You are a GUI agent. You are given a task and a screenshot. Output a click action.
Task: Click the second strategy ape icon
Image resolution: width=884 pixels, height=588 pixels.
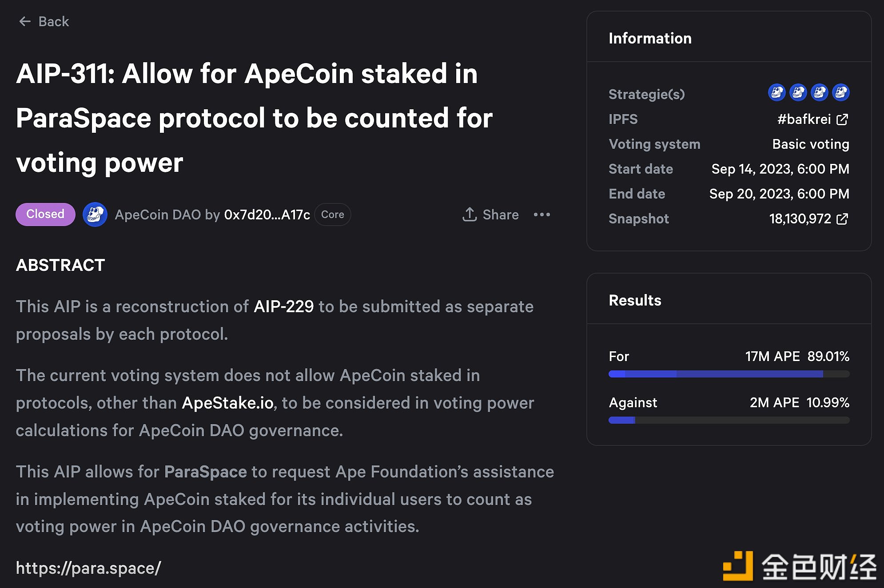[x=798, y=92]
